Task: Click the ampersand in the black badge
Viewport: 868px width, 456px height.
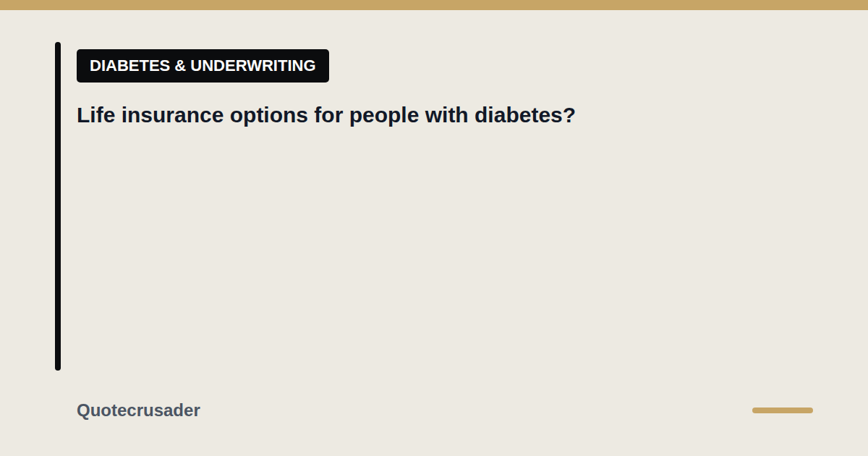Action: pos(180,66)
